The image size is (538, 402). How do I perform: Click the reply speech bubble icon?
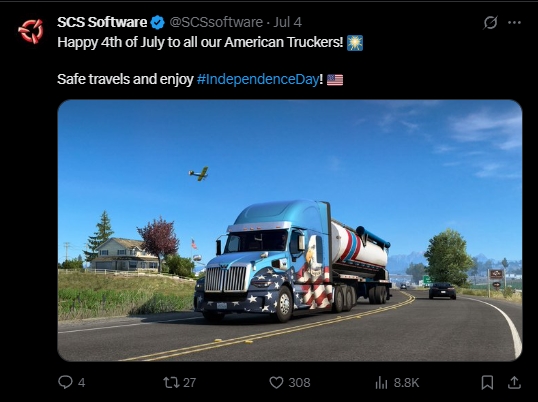coord(65,382)
